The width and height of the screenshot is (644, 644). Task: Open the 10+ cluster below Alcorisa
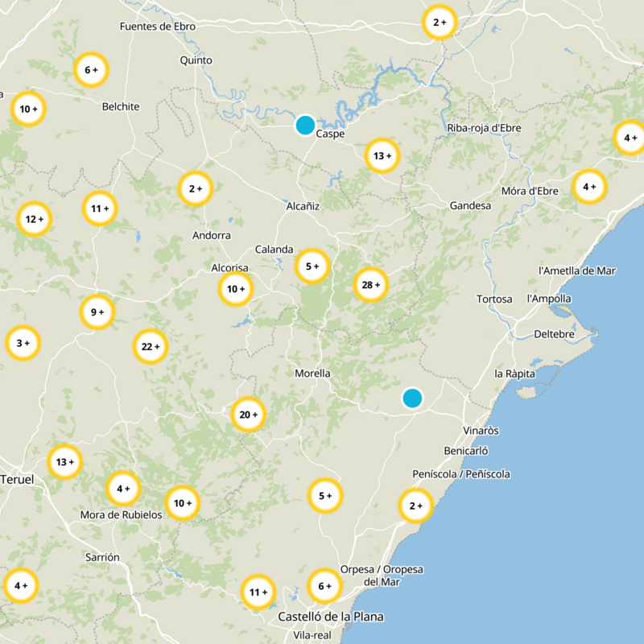pyautogui.click(x=235, y=289)
